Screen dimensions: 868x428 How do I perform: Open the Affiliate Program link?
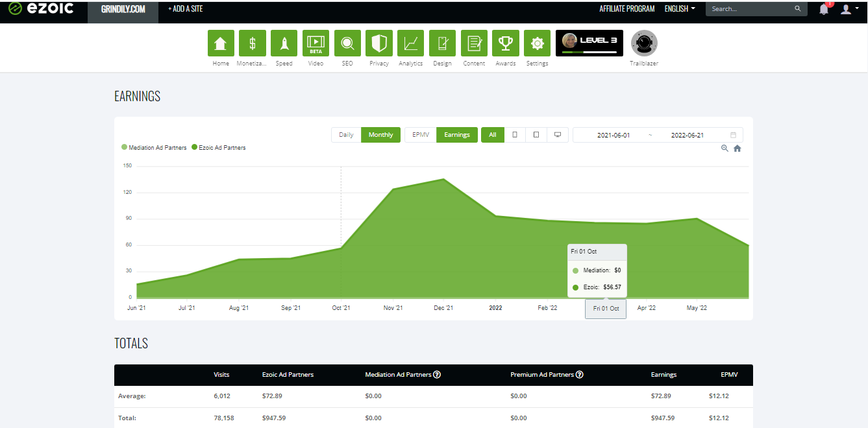(627, 9)
